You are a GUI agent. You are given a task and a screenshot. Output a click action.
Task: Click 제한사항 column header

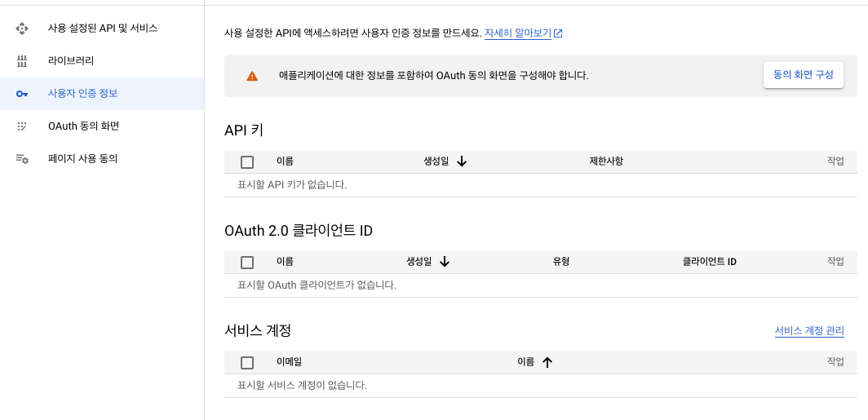point(606,161)
